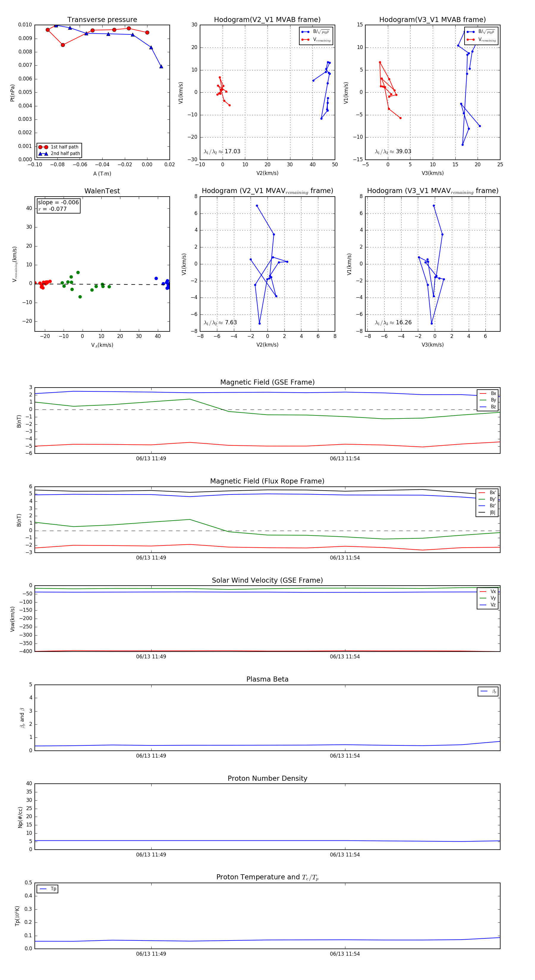Click the "Vsw(km/s)" y-axis label
The height and width of the screenshot is (980, 535).
click(12, 619)
